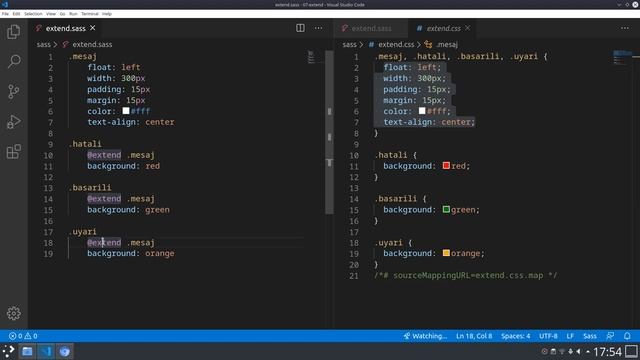This screenshot has width=640, height=360.
Task: Close the extend.sass tab in left editor
Action: point(93,28)
